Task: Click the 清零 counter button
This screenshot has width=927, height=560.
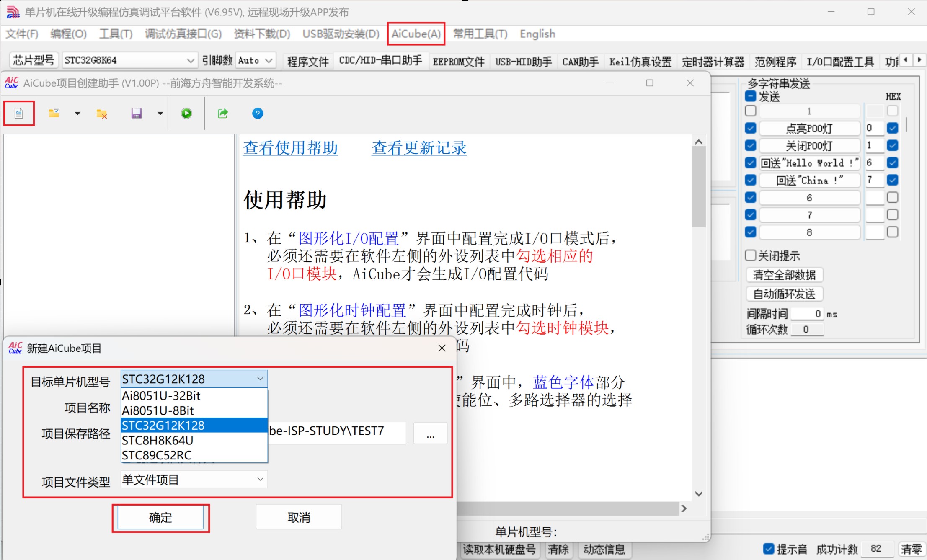Action: tap(912, 549)
